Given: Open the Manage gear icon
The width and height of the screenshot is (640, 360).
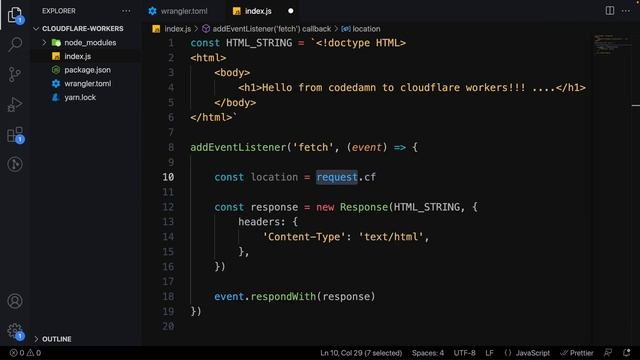Looking at the screenshot, I should (15, 331).
